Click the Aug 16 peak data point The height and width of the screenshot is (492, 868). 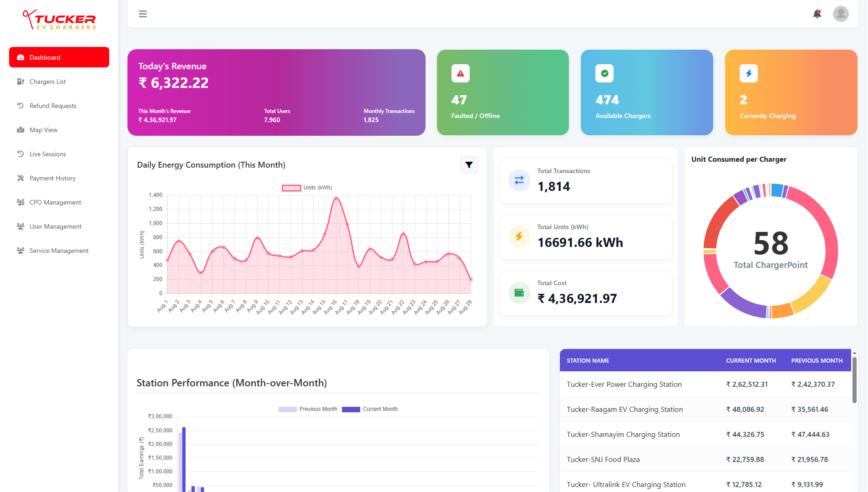336,198
